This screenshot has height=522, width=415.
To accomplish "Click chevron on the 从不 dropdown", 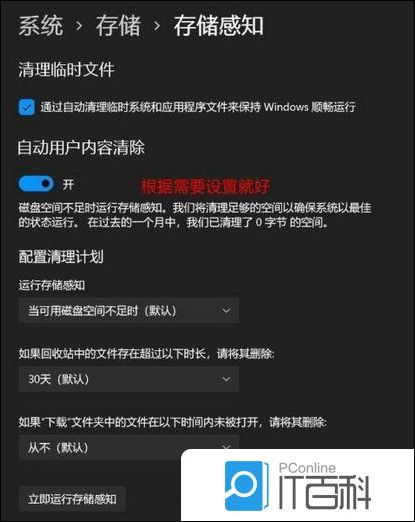I will pos(226,447).
